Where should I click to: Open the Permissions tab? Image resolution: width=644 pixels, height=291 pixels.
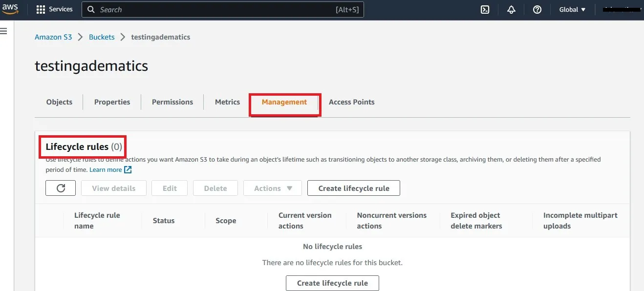coord(172,102)
